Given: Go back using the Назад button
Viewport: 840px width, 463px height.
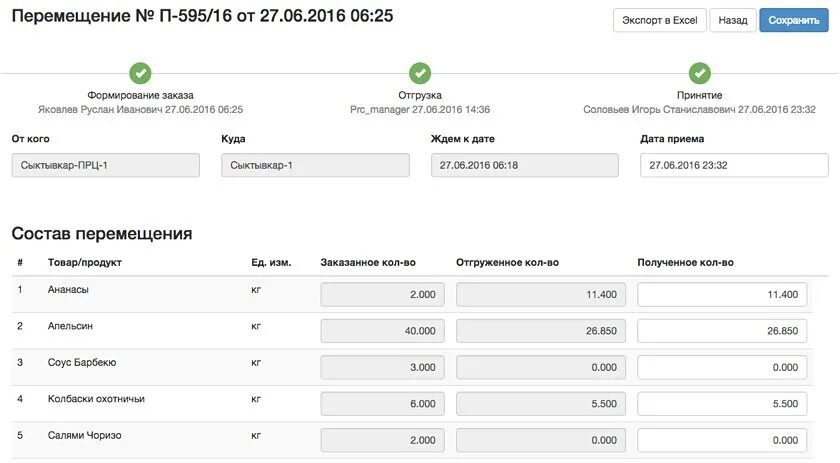Looking at the screenshot, I should (x=733, y=20).
